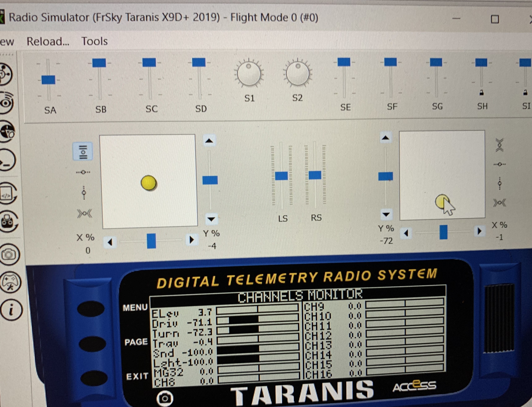Click the down arrow below left stick Y slider

211,219
